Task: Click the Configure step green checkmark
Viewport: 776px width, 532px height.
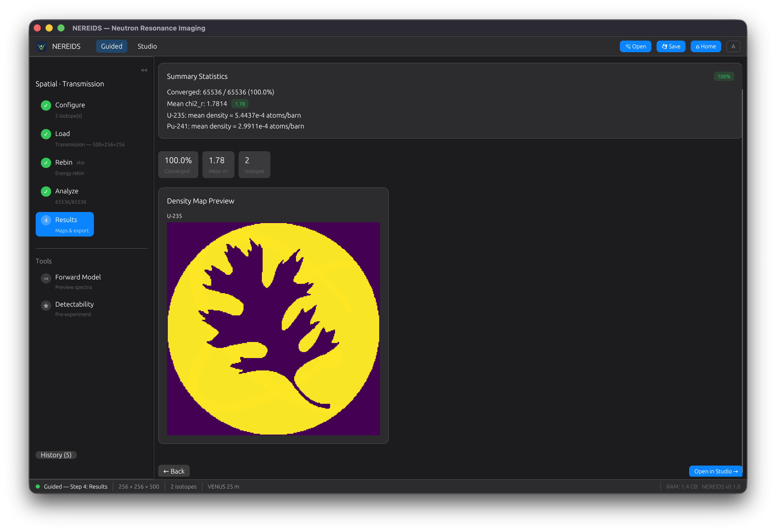Action: tap(46, 105)
